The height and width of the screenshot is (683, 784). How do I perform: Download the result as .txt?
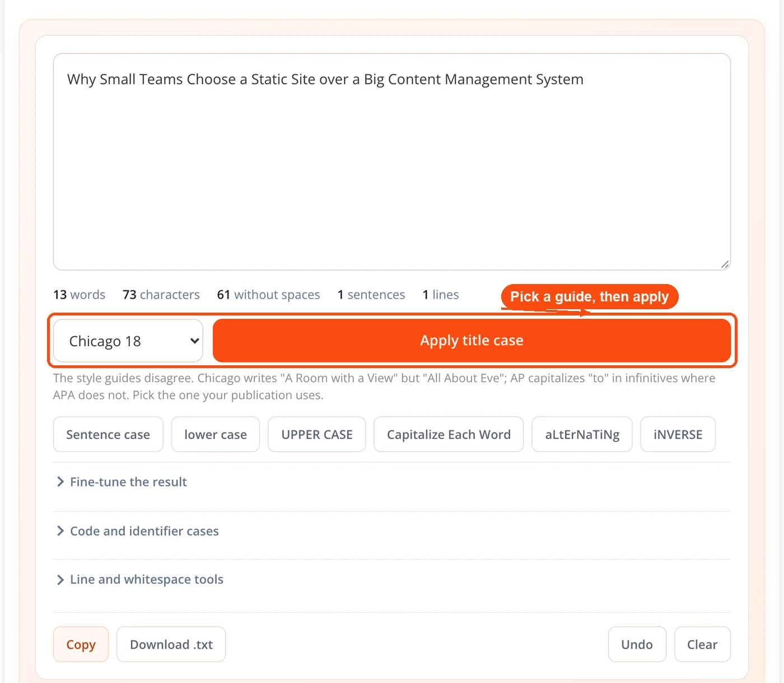[171, 644]
